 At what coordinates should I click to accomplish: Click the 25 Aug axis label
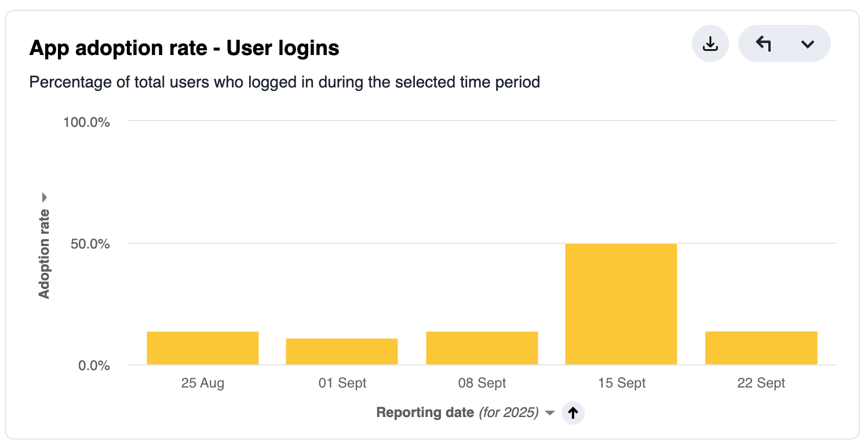pyautogui.click(x=203, y=383)
